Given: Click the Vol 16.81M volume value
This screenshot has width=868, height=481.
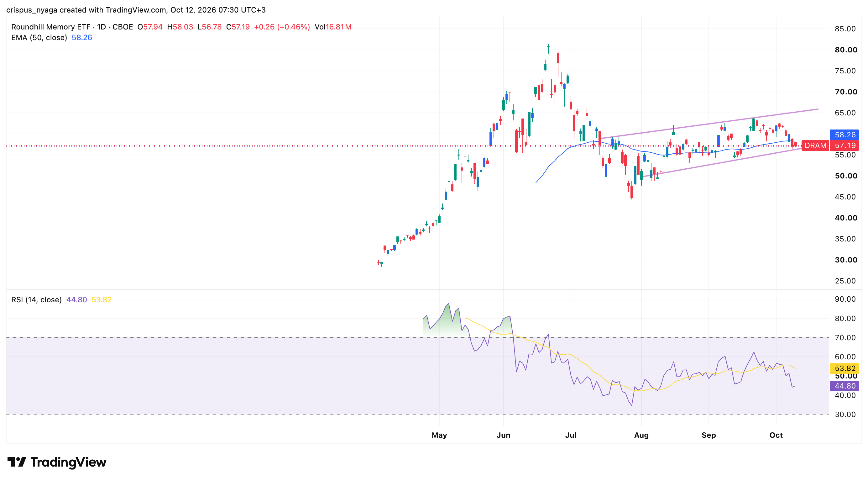Looking at the screenshot, I should pyautogui.click(x=333, y=27).
